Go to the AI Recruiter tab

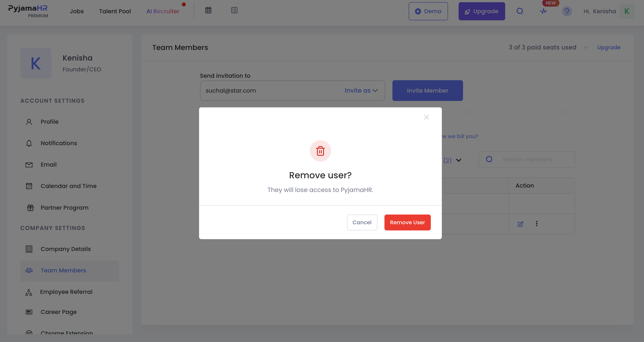click(x=163, y=11)
